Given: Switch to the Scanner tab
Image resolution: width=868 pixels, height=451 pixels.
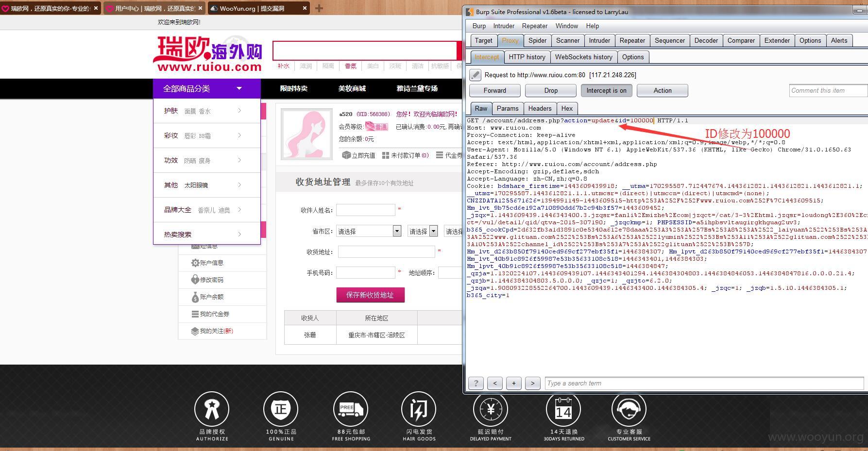Looking at the screenshot, I should click(567, 41).
